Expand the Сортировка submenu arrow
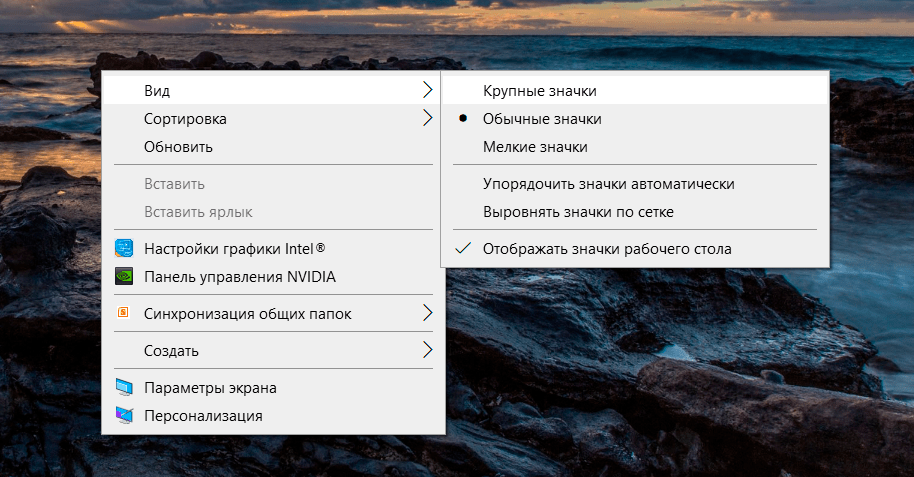This screenshot has width=914, height=477. pyautogui.click(x=427, y=119)
